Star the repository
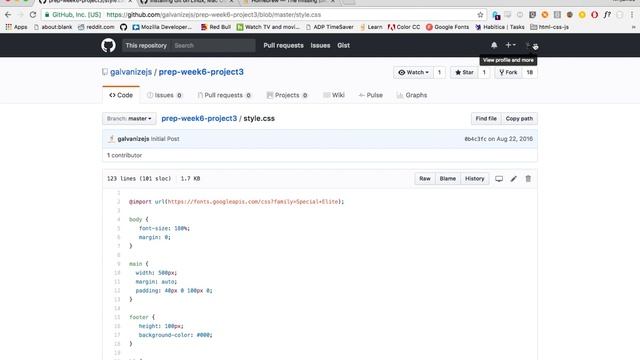 (x=464, y=72)
